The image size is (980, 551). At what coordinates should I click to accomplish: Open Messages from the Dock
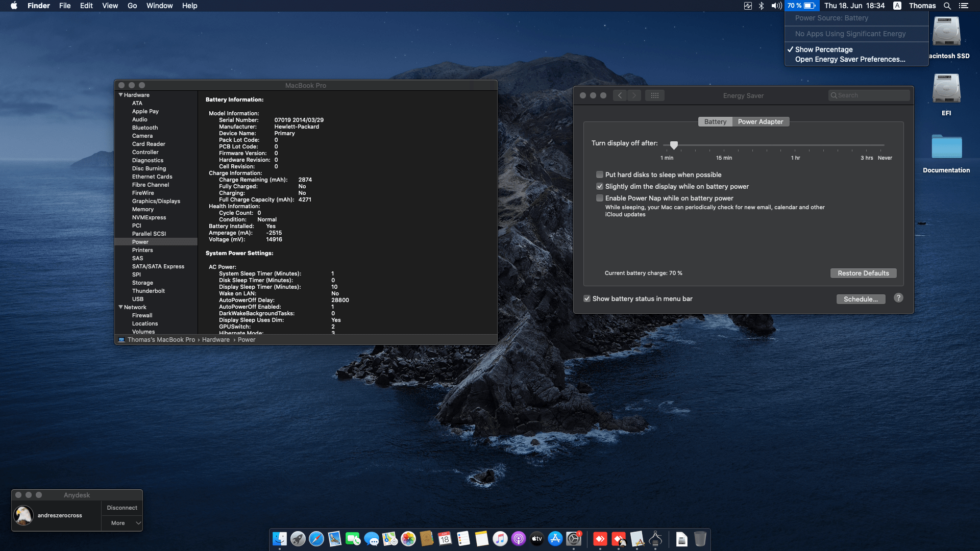coord(372,539)
